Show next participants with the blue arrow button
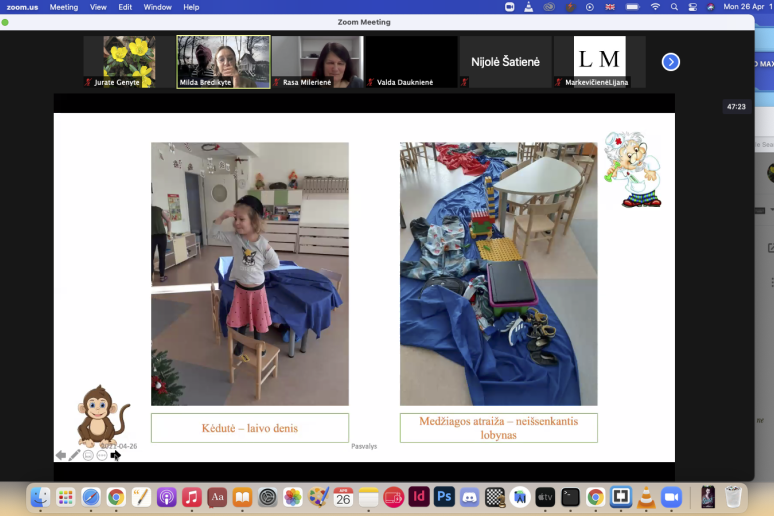Image resolution: width=774 pixels, height=516 pixels. (x=670, y=62)
